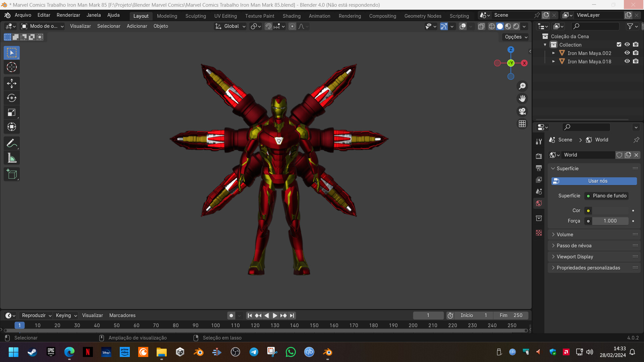Select the Annotate tool
The width and height of the screenshot is (644, 362).
[12, 143]
